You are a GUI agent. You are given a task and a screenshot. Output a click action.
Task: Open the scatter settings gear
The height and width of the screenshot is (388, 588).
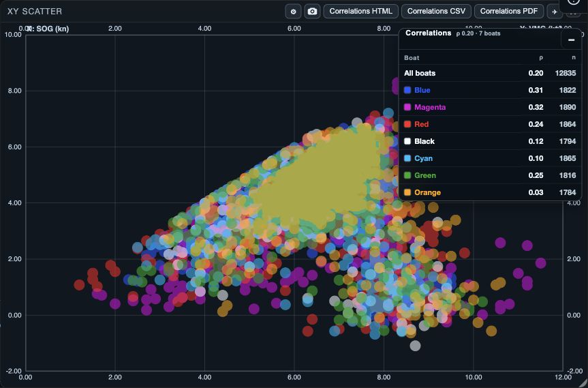293,12
